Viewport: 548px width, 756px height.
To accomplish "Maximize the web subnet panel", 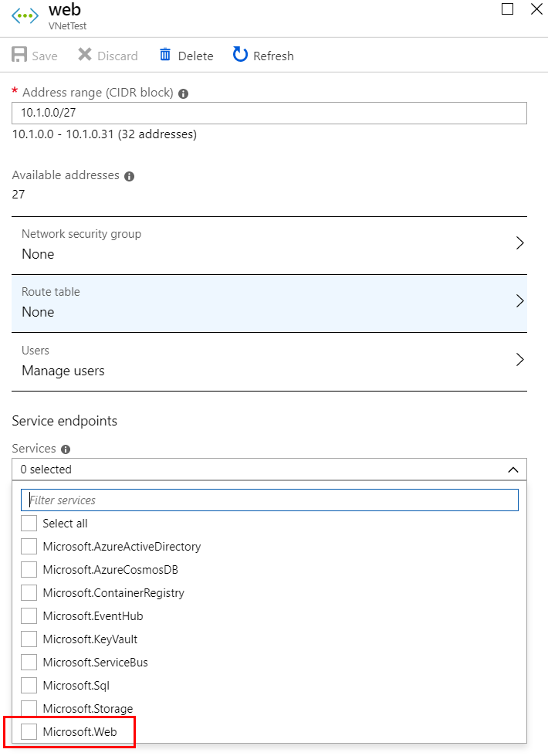I will [x=507, y=9].
